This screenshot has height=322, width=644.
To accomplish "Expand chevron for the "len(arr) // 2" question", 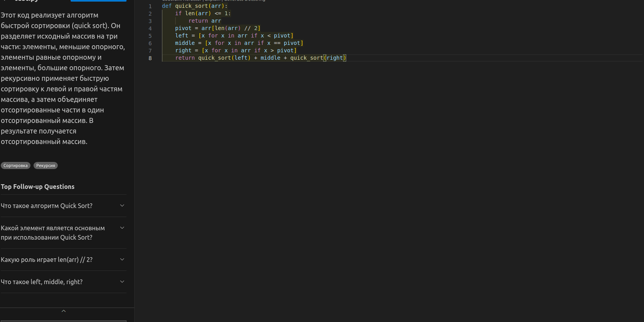I will tap(122, 260).
